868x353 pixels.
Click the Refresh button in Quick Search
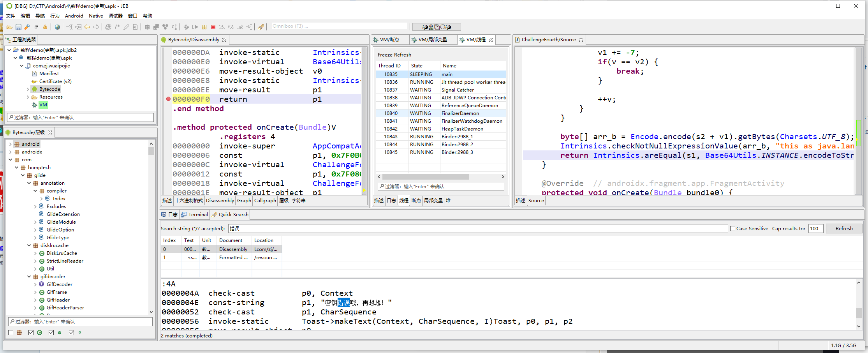point(843,229)
